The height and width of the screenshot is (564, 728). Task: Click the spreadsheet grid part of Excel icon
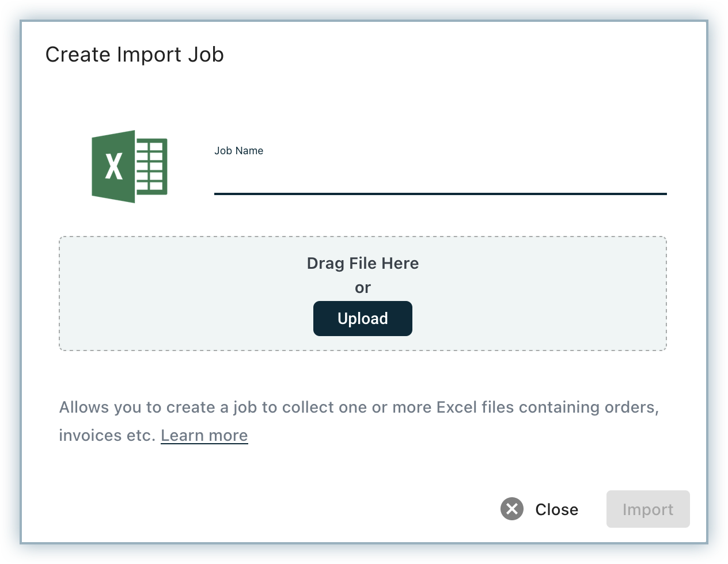click(x=151, y=166)
